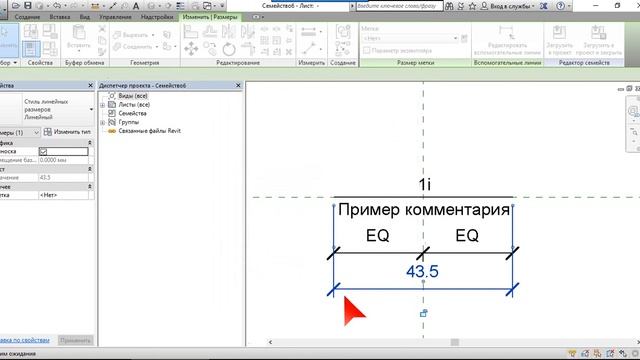
Task: Open the Надстройки ribbon tab
Action: click(157, 17)
